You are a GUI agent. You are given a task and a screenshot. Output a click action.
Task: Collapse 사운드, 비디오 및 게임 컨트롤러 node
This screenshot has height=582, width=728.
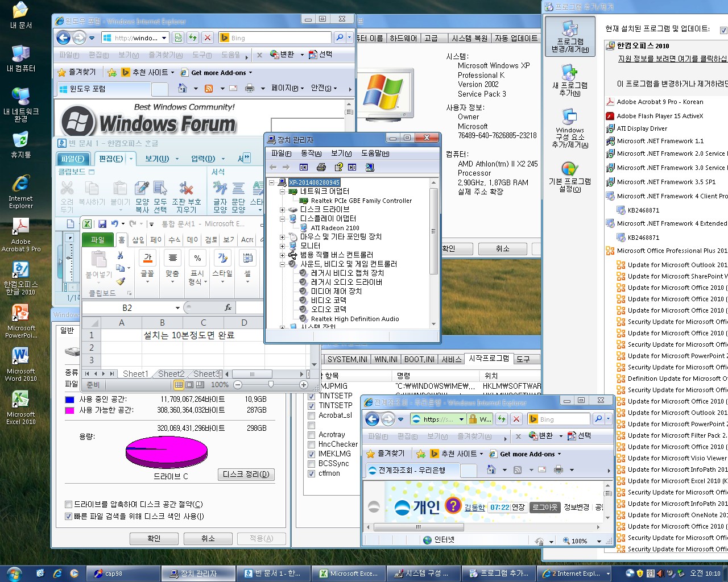[282, 264]
